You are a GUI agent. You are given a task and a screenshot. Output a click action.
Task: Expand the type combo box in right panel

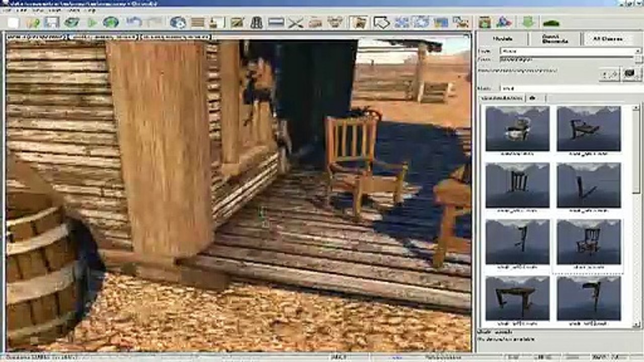pos(571,51)
